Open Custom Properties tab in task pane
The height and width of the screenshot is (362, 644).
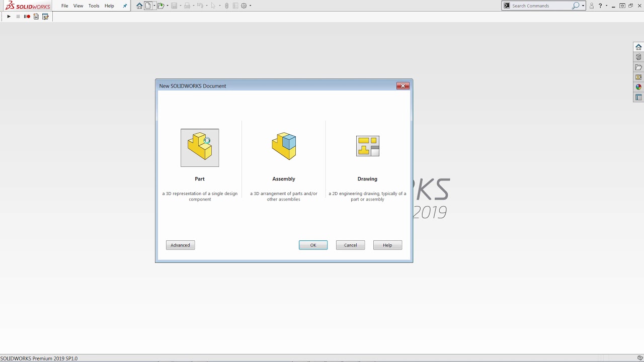pyautogui.click(x=638, y=97)
